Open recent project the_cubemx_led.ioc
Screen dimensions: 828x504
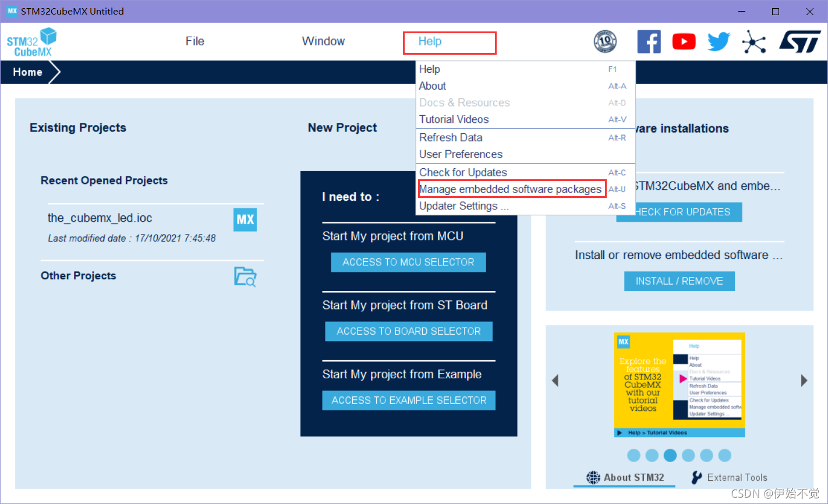[100, 218]
